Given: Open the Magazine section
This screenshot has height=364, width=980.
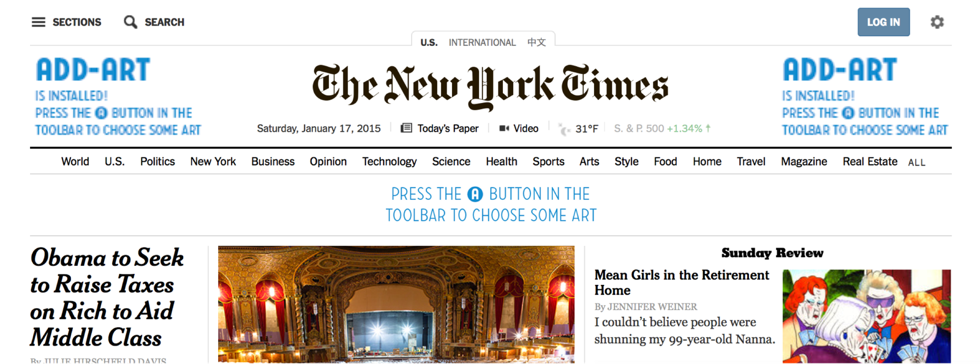Looking at the screenshot, I should [804, 161].
